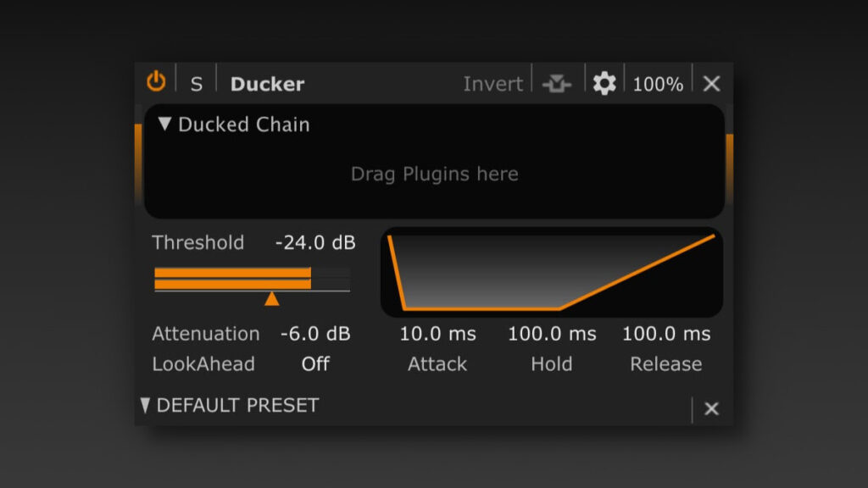
Task: Click the Drag Plugins here drop zone
Action: 434,174
